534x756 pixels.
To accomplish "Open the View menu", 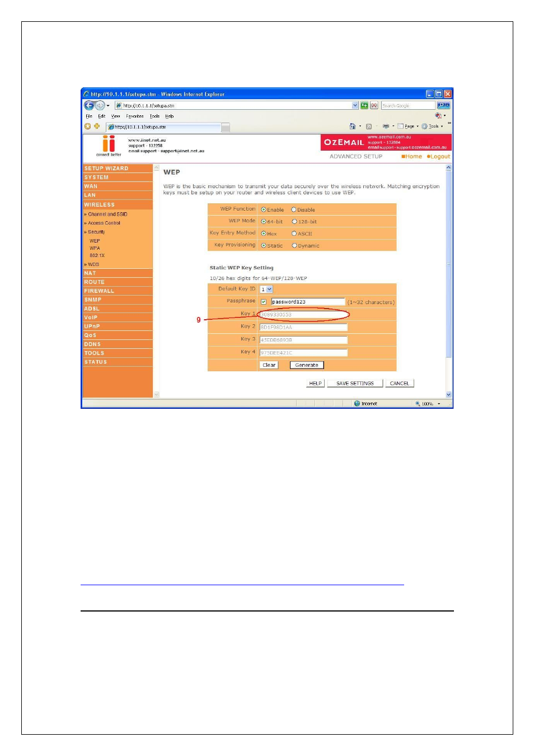I will [x=115, y=116].
